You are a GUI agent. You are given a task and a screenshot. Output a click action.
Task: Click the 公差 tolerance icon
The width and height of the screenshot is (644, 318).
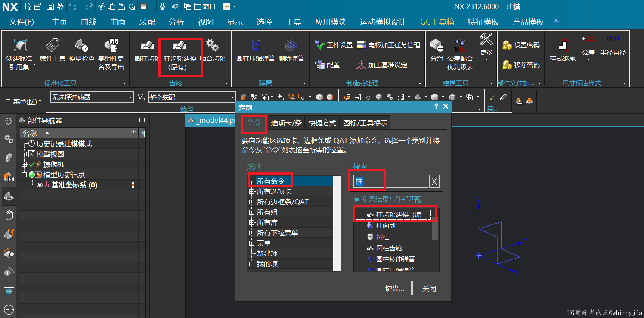point(588,39)
